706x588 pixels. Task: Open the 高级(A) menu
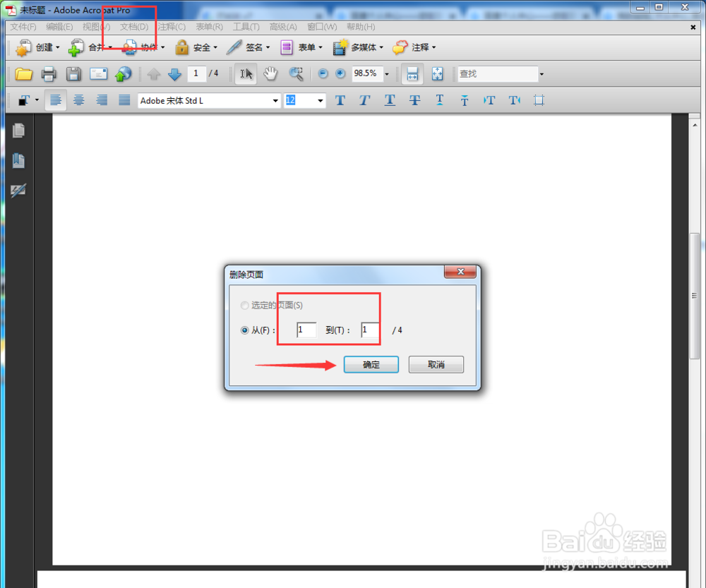click(283, 27)
